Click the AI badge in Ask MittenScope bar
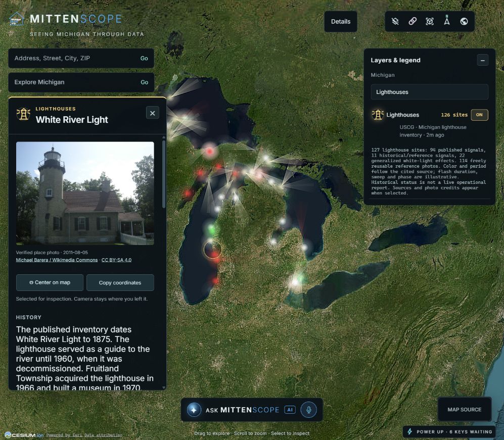 pyautogui.click(x=290, y=410)
